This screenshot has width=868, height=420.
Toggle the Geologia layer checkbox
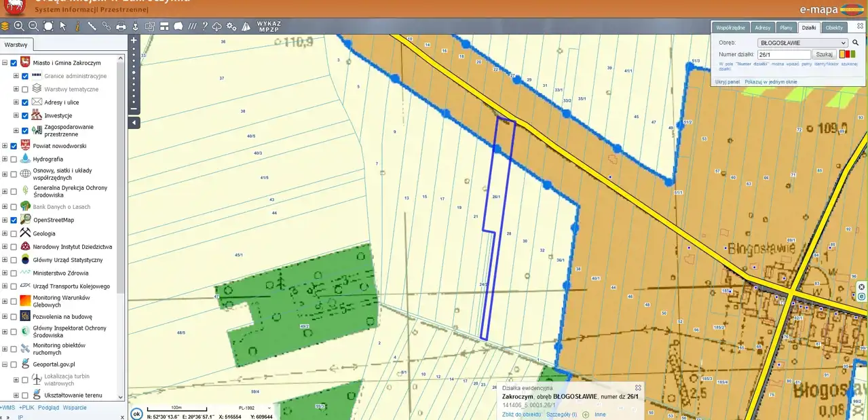point(14,233)
